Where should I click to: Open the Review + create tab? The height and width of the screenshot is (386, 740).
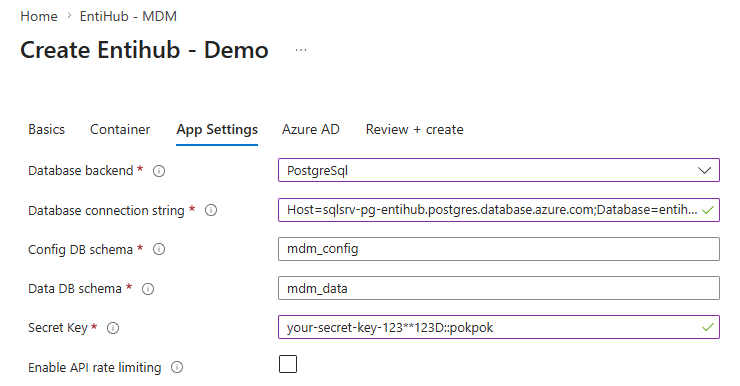[x=414, y=129]
